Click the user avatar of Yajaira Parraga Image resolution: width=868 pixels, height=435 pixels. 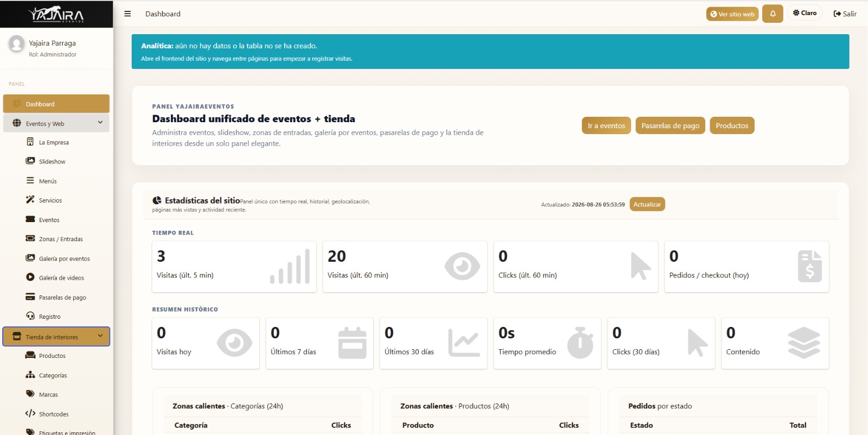(17, 43)
